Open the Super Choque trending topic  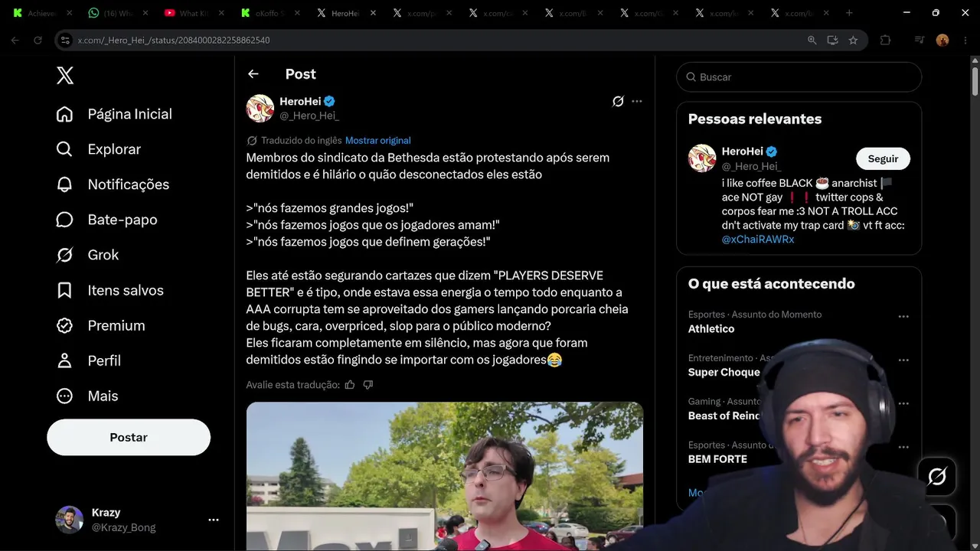tap(724, 373)
